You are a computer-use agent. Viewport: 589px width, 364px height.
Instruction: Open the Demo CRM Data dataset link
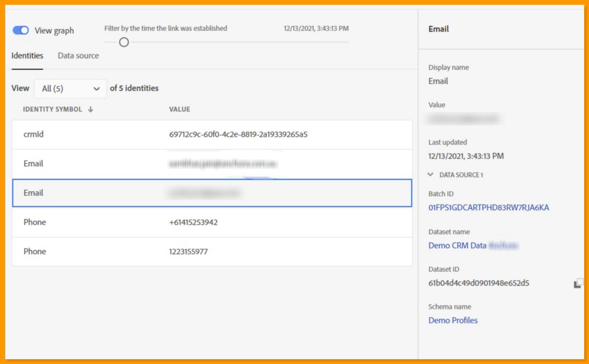pos(457,245)
